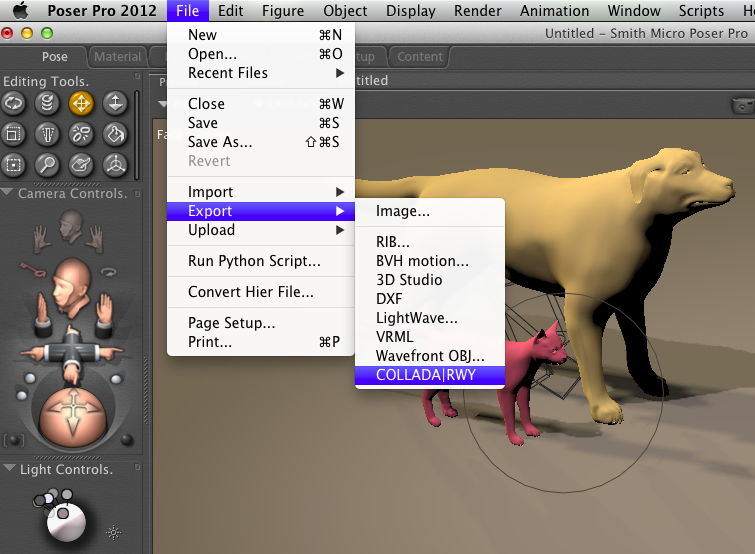
Task: Click the create light sun icon
Action: 114,532
